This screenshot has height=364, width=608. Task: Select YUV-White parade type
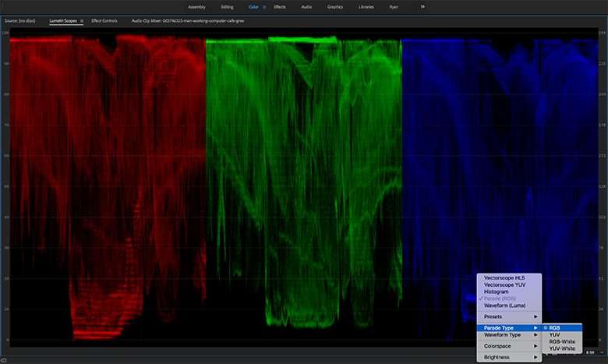(x=562, y=349)
